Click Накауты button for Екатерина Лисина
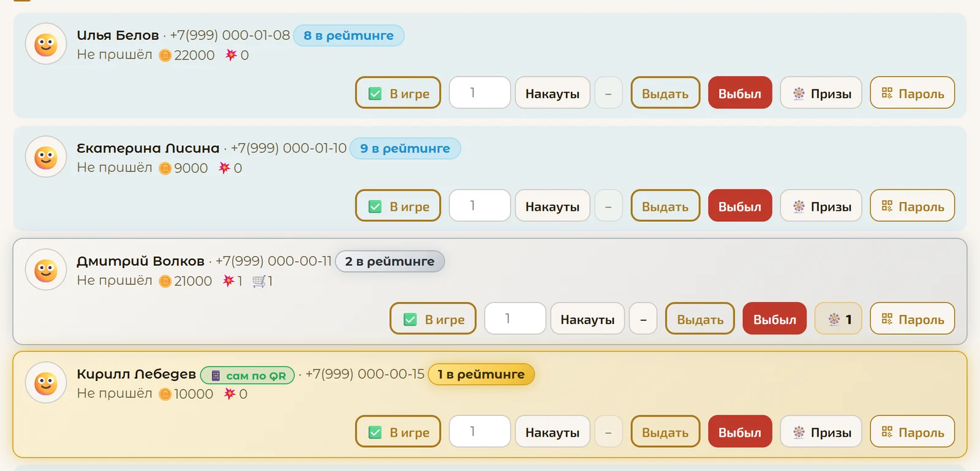This screenshot has width=980, height=471. (552, 206)
